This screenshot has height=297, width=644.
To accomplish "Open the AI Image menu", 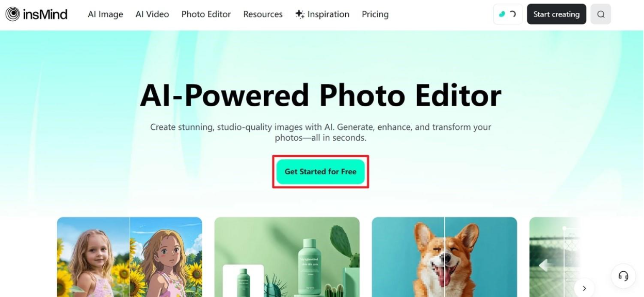I will (105, 14).
